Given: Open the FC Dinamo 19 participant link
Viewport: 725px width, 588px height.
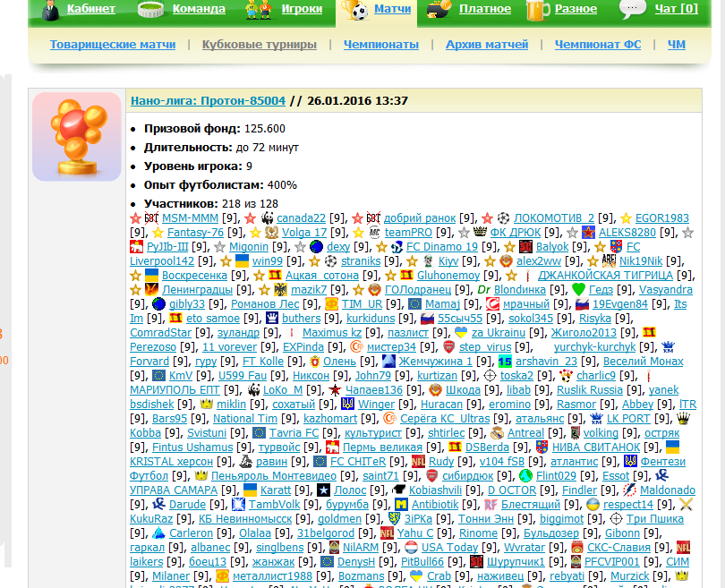Looking at the screenshot, I should (x=442, y=247).
